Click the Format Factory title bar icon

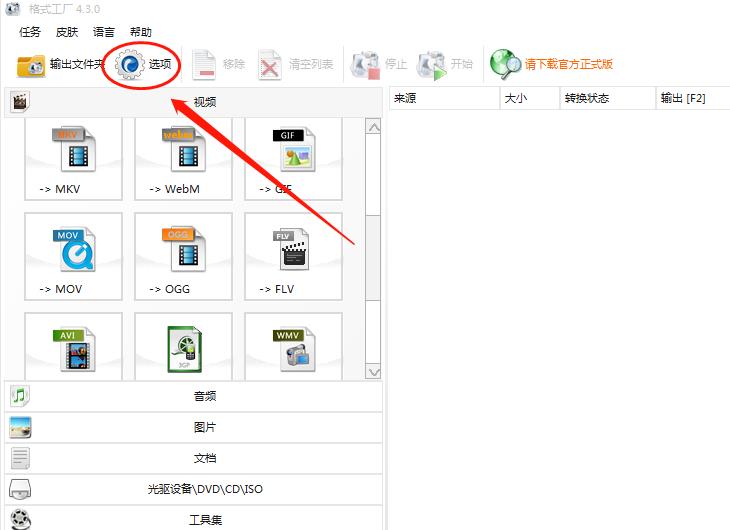[12, 8]
